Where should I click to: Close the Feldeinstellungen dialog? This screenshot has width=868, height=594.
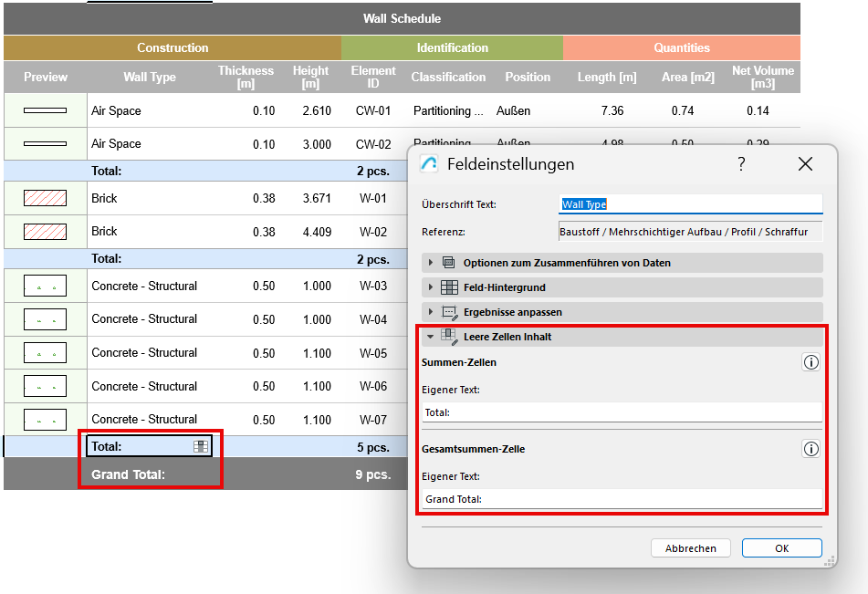[805, 163]
